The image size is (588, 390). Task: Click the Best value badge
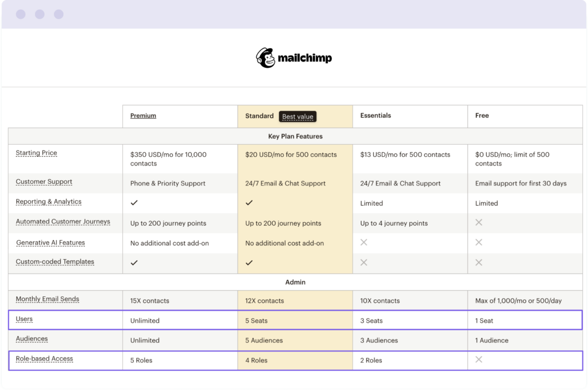click(297, 117)
